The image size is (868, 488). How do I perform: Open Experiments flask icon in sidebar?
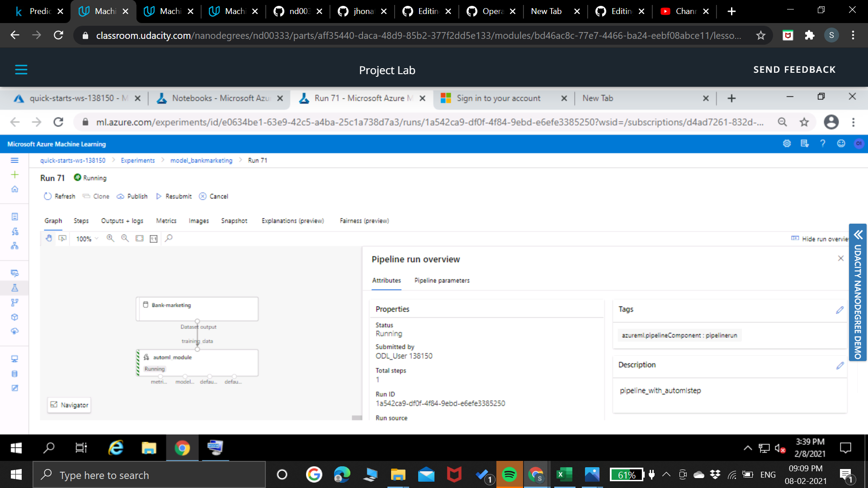[14, 288]
